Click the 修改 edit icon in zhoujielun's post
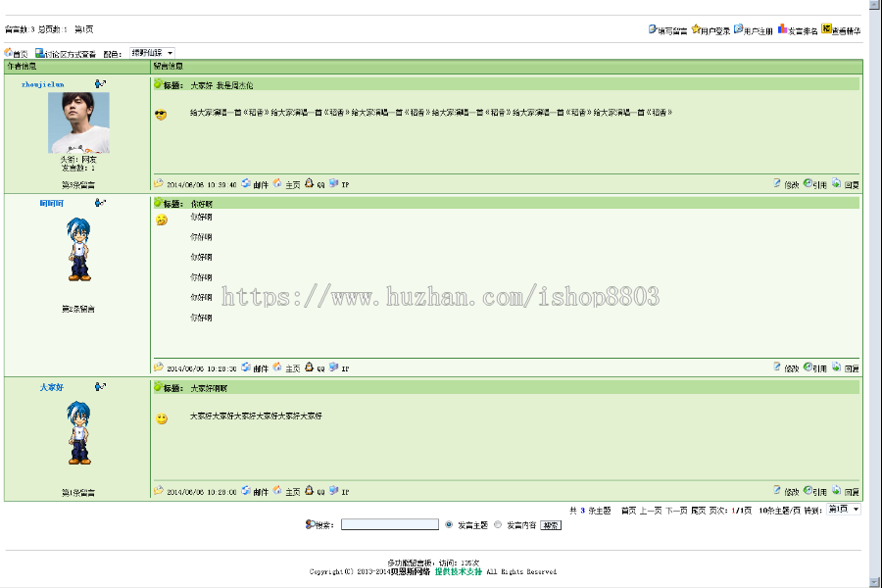Viewport: 882px width, 588px height. (x=777, y=183)
